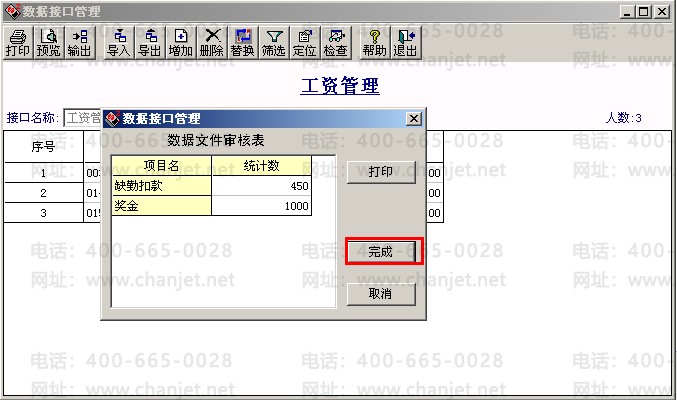
Task: Click the 序号 column header
Action: [x=43, y=147]
